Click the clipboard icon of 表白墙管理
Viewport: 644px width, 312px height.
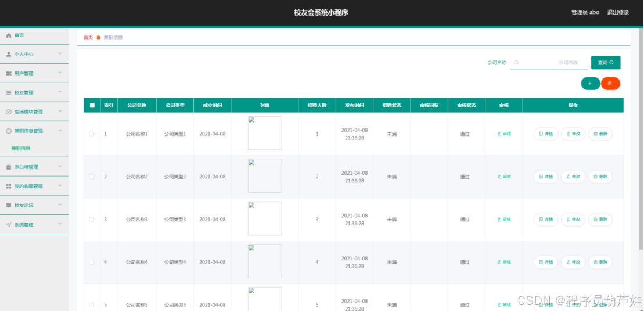coord(9,167)
